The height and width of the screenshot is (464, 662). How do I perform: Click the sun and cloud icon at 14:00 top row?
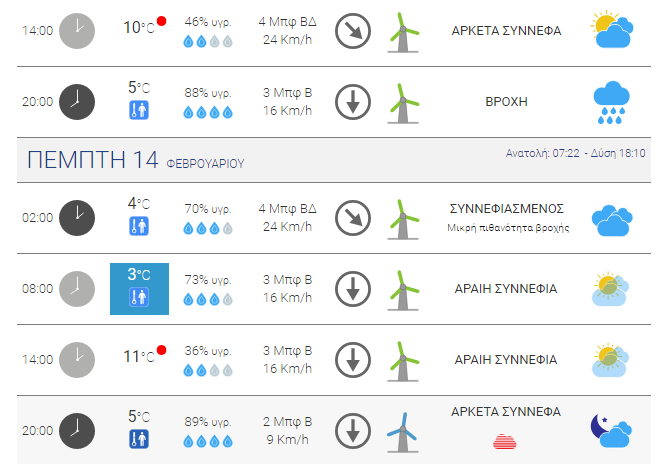pos(612,29)
